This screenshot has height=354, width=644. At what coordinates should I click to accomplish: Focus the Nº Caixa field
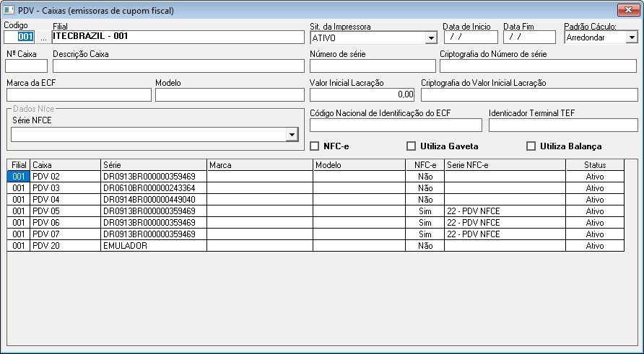coord(27,66)
